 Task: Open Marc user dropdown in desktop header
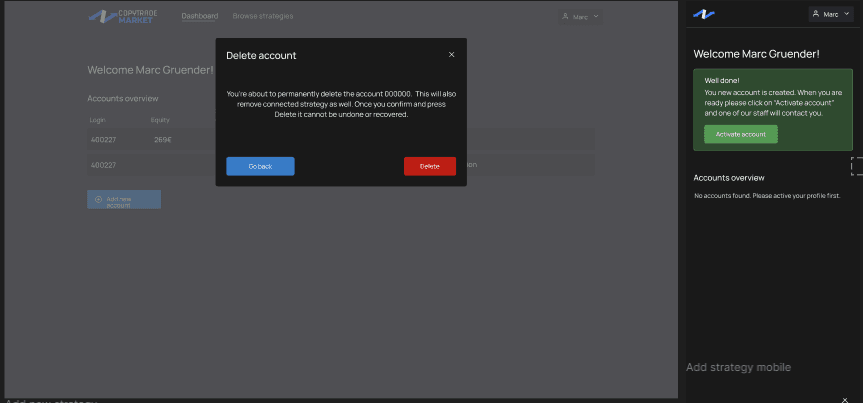(x=580, y=17)
